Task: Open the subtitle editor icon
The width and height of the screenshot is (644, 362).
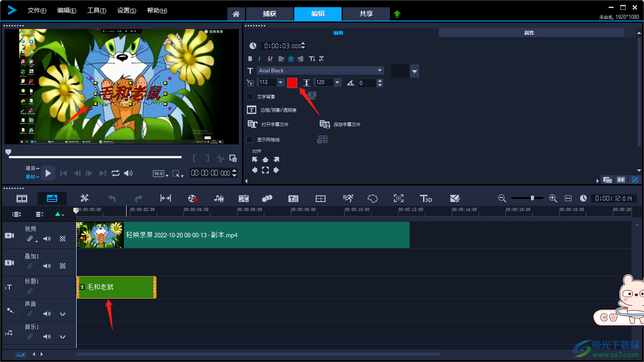Action: (293, 198)
